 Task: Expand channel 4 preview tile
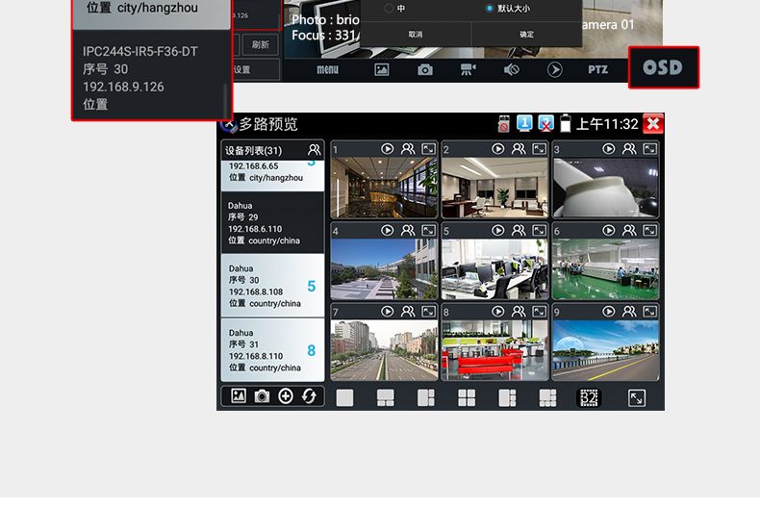[x=428, y=230]
